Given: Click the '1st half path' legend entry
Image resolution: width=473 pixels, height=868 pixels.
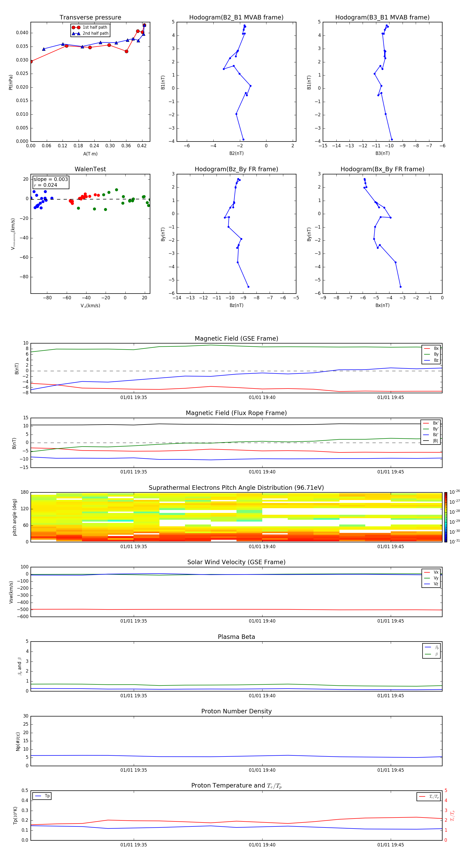Looking at the screenshot, I should 90,27.
